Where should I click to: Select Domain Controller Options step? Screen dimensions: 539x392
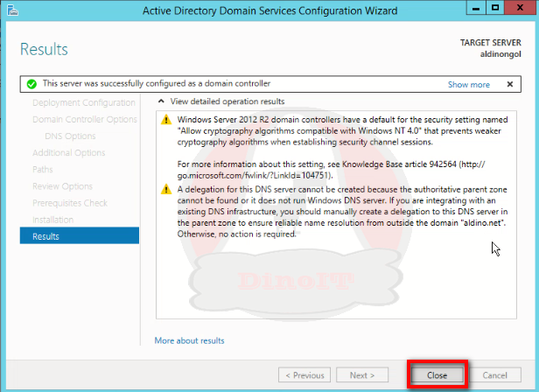coord(85,119)
